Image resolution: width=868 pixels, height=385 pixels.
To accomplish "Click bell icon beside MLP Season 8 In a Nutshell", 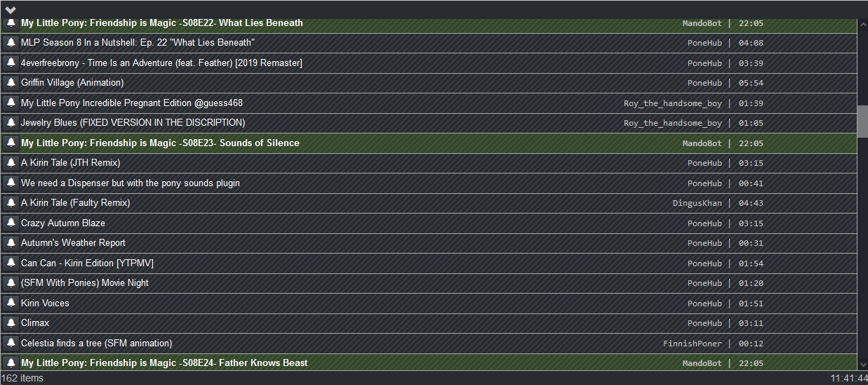I will tap(11, 42).
